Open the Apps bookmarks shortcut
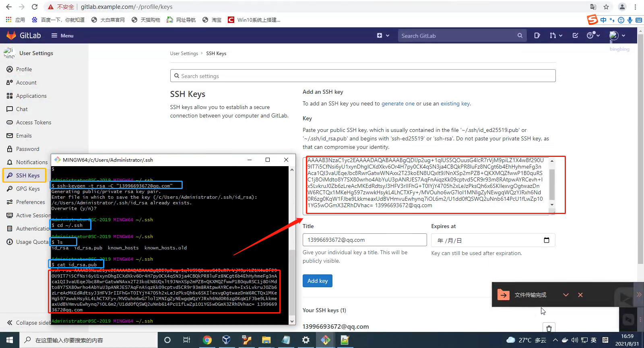 (15, 20)
